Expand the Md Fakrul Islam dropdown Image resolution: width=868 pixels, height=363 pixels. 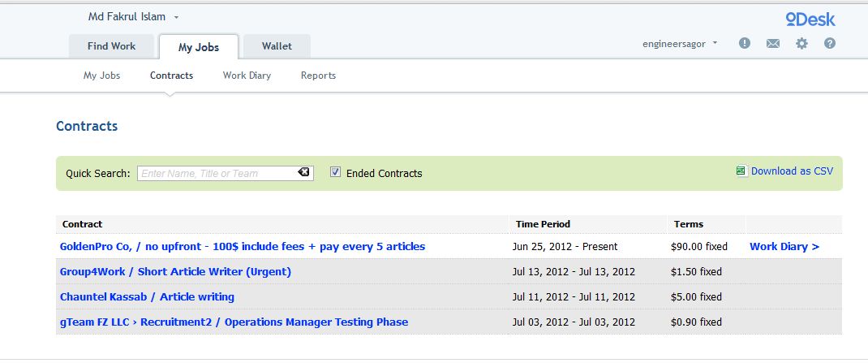pyautogui.click(x=177, y=17)
